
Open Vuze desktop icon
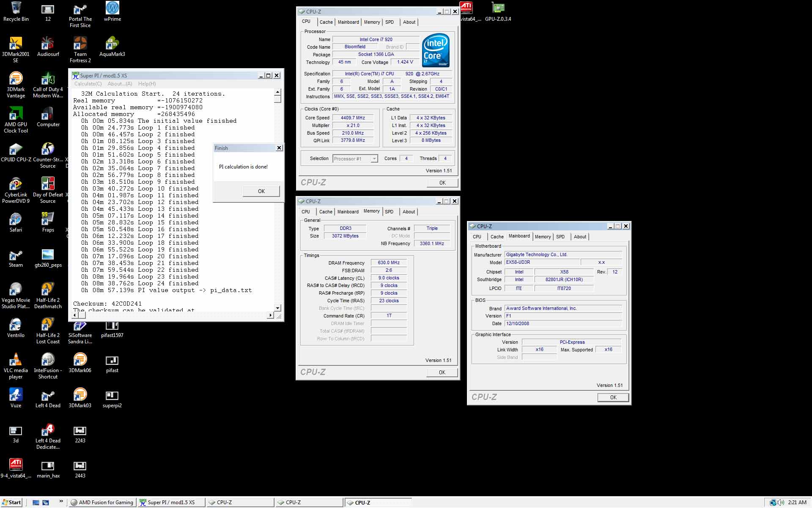click(x=16, y=398)
